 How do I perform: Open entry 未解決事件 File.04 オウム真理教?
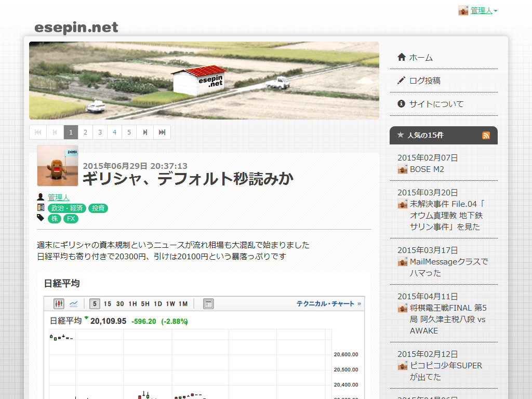447,216
